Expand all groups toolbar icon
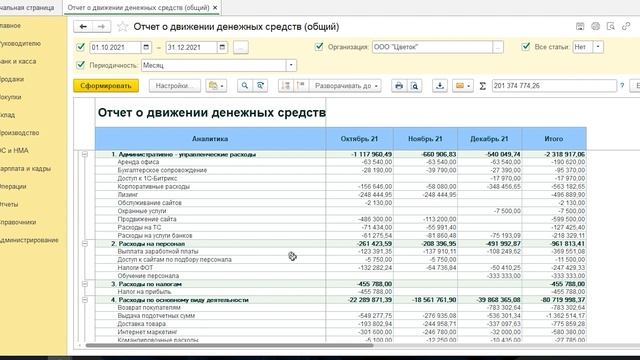Screen dimensions: 640x360 301,86
